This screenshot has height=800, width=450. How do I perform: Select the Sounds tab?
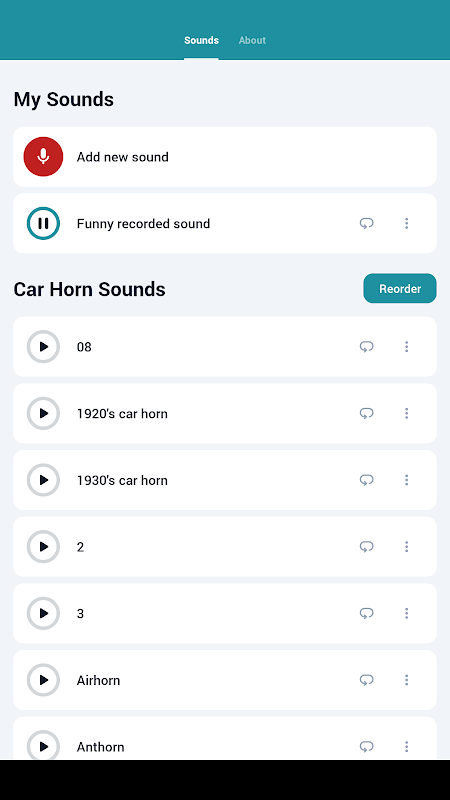click(x=202, y=40)
